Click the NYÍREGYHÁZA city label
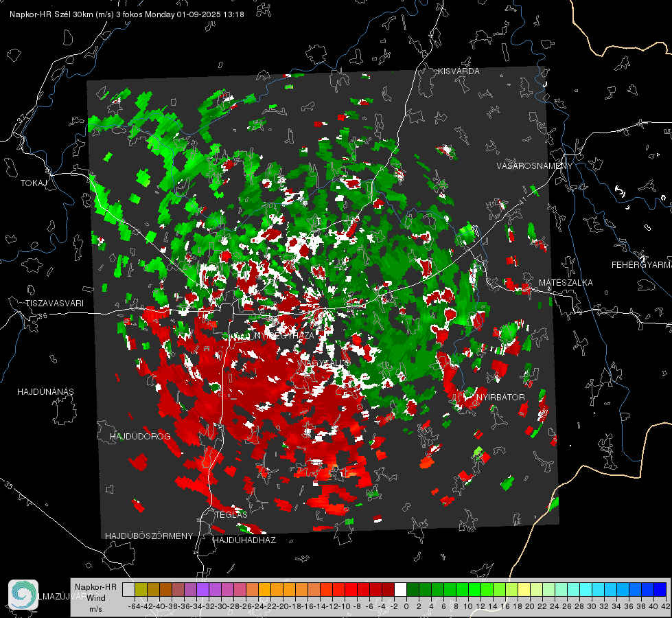The image size is (672, 618). [284, 335]
